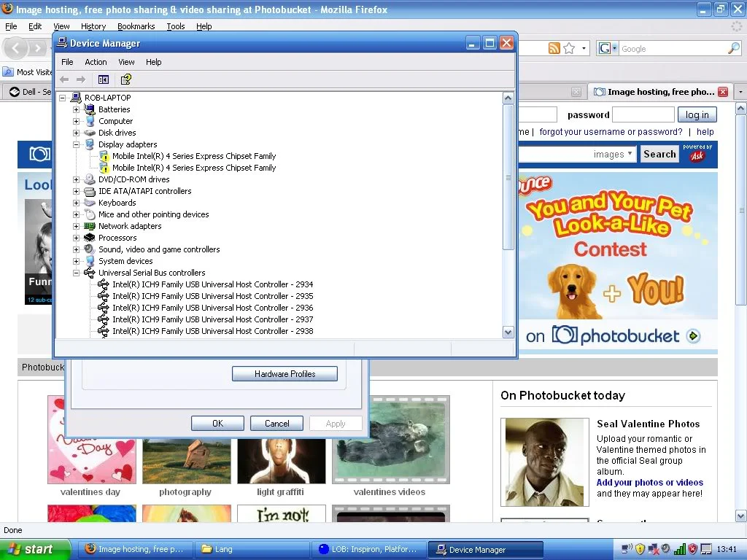Expand the Disk drives node
This screenshot has height=560, width=747.
[76, 133]
